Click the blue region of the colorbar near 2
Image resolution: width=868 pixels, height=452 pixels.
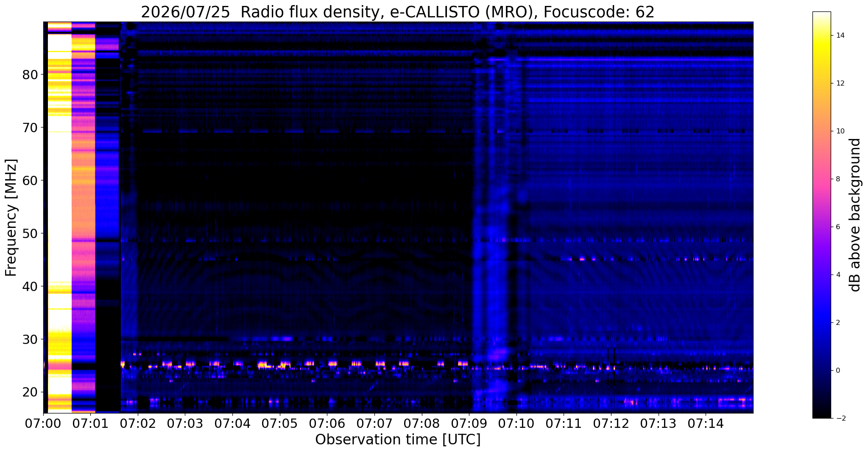pyautogui.click(x=821, y=323)
